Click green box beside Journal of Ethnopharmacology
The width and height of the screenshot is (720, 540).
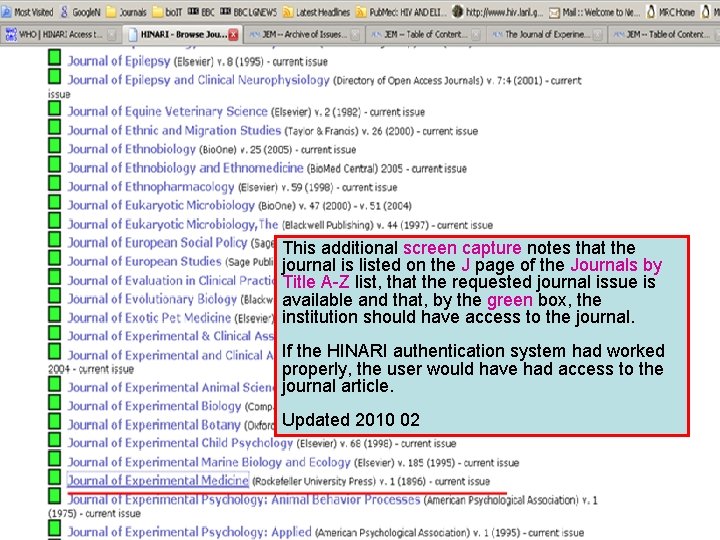[55, 183]
